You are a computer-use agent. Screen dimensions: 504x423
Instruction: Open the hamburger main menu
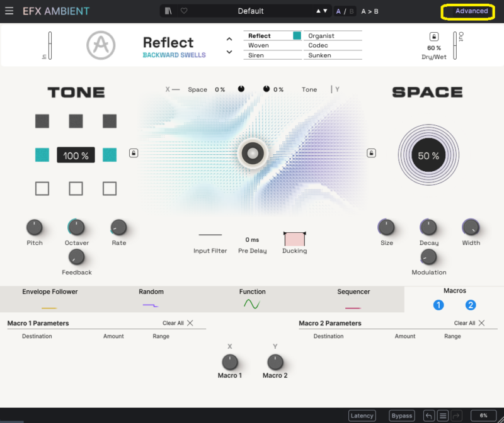[x=9, y=11]
